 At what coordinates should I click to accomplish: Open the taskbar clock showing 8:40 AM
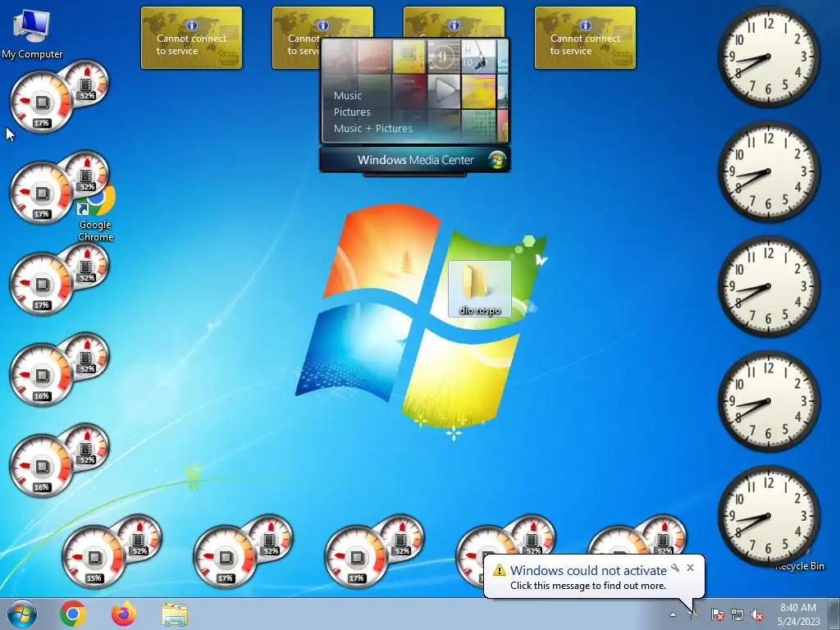798,614
